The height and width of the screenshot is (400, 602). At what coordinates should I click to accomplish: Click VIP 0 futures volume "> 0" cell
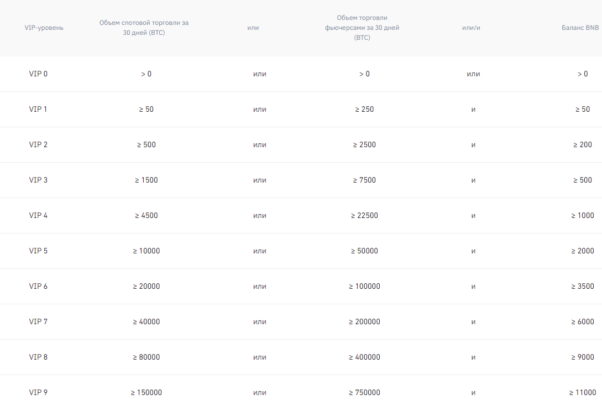pos(364,74)
